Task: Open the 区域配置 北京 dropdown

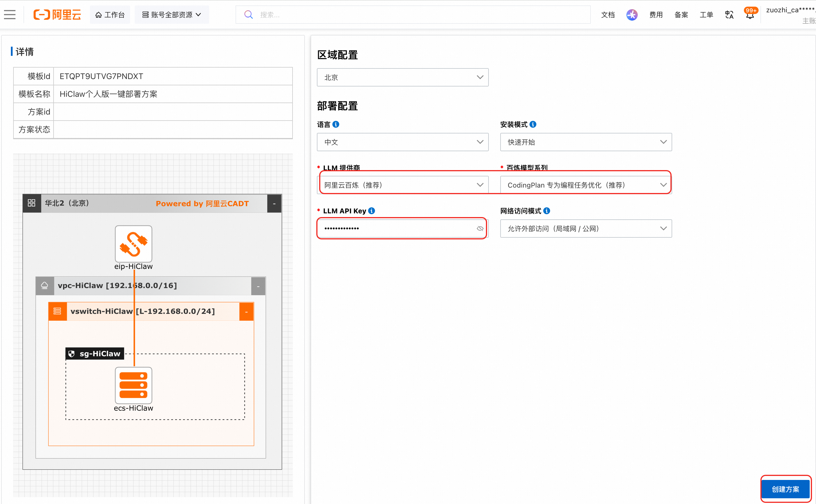Action: coord(403,77)
